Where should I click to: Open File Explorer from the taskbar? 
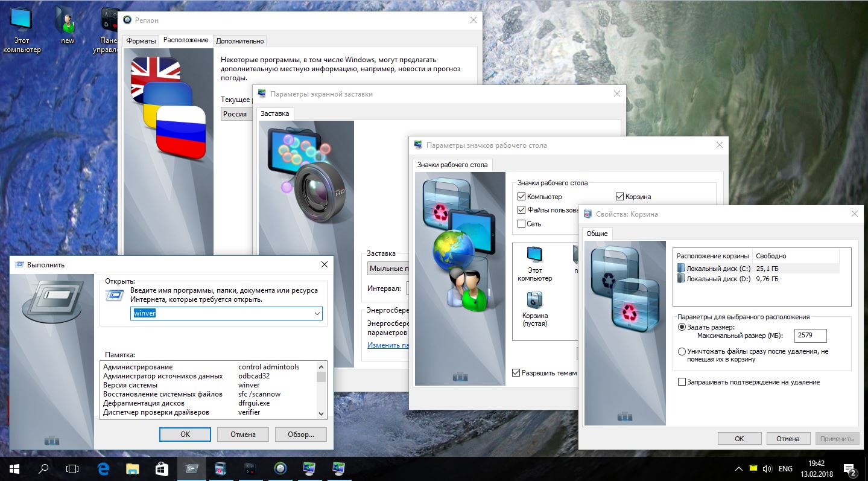pos(132,468)
